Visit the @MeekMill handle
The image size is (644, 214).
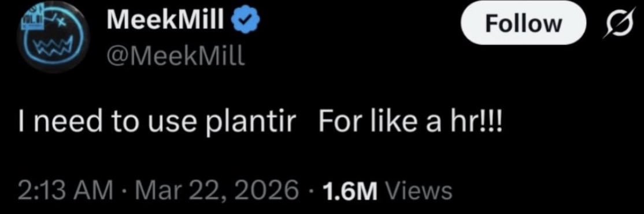point(176,58)
